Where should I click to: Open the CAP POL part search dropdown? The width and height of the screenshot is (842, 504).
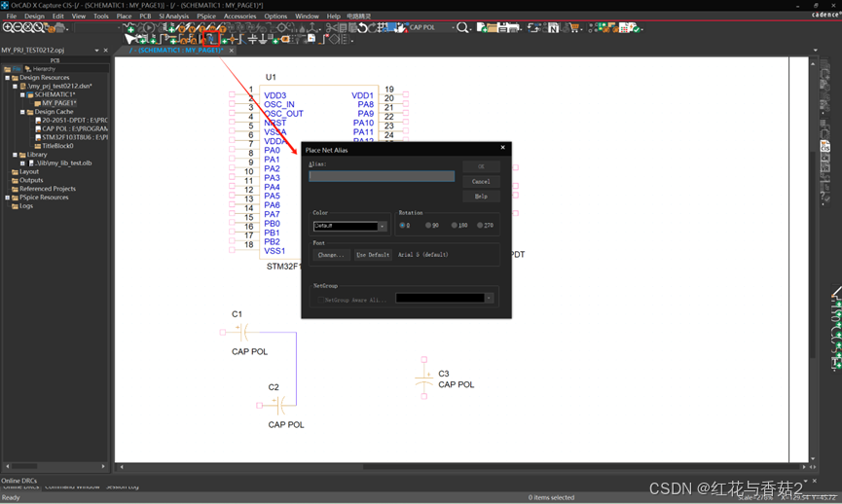click(x=454, y=27)
